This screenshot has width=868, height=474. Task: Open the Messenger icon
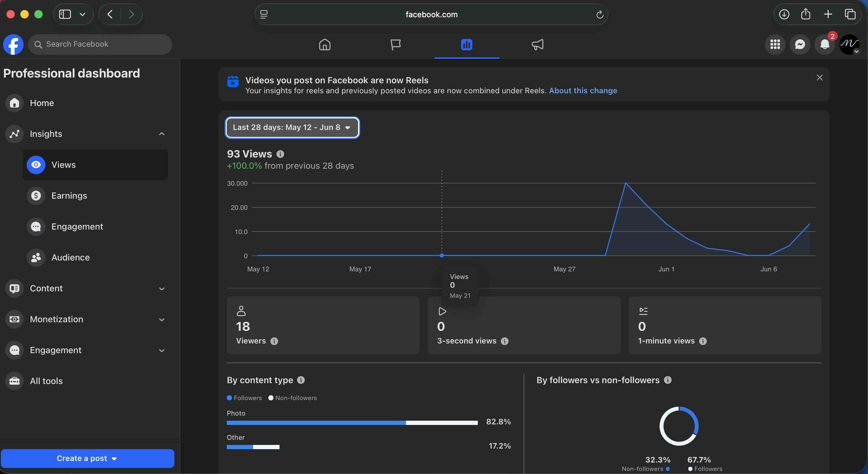tap(799, 45)
